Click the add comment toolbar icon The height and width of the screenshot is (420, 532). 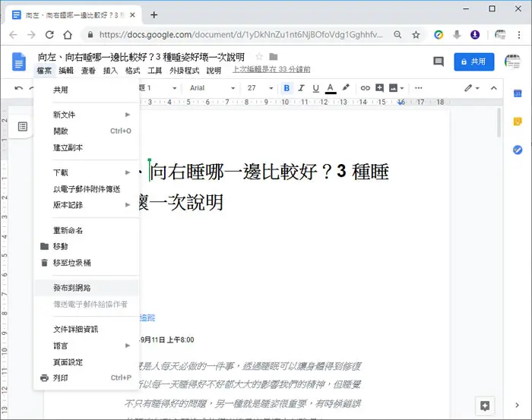[x=379, y=88]
